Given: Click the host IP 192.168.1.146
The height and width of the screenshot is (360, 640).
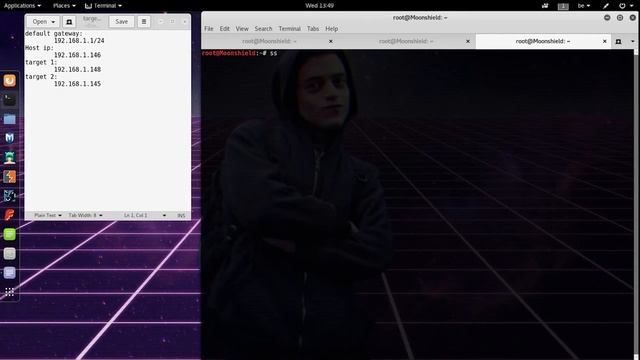Looking at the screenshot, I should (78, 55).
